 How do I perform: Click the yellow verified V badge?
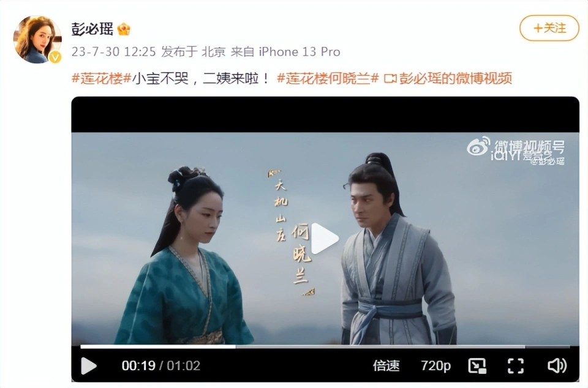tap(55, 57)
